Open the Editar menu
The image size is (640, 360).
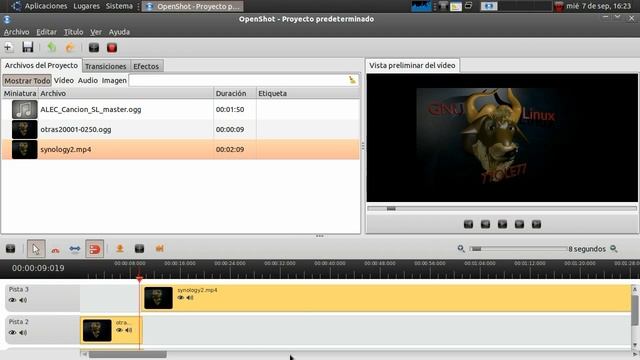(x=46, y=32)
